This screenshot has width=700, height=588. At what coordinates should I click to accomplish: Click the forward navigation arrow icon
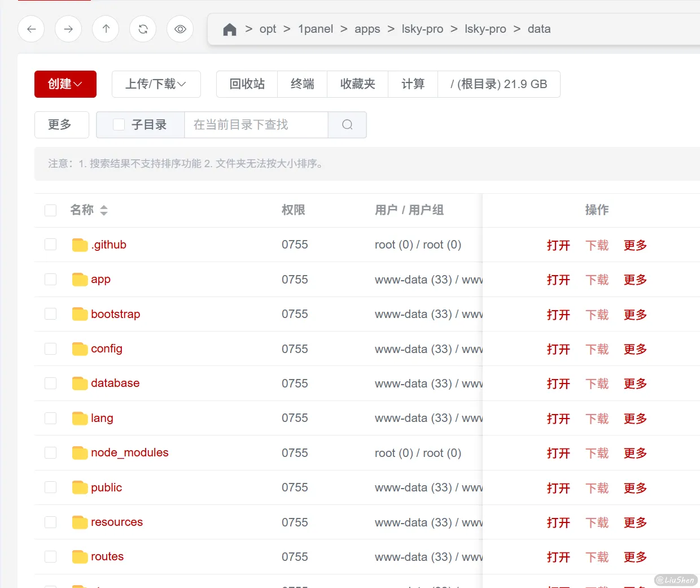coord(68,29)
